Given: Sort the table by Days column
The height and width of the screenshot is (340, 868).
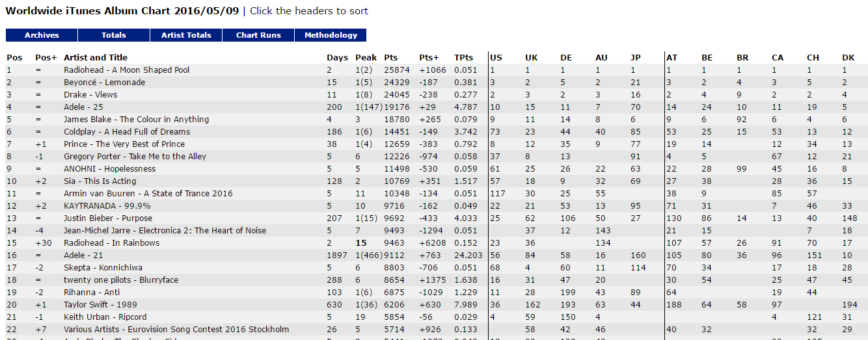Looking at the screenshot, I should coord(337,58).
